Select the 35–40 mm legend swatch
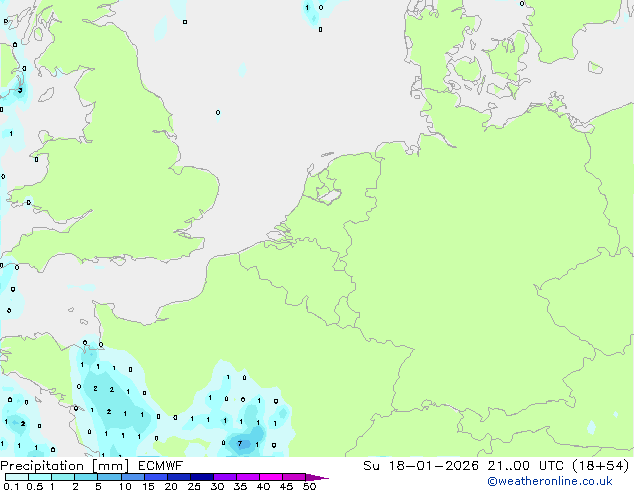Image resolution: width=634 pixels, height=490 pixels. click(247, 477)
